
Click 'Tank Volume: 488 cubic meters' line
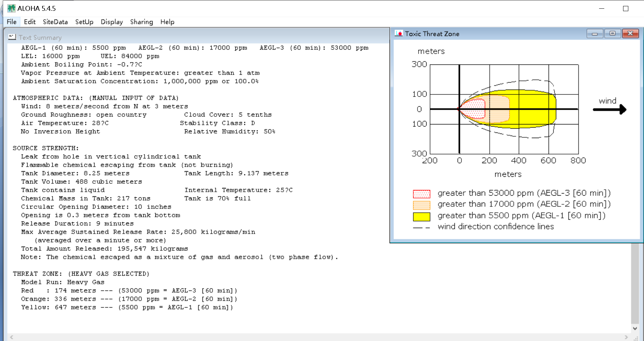tap(82, 182)
